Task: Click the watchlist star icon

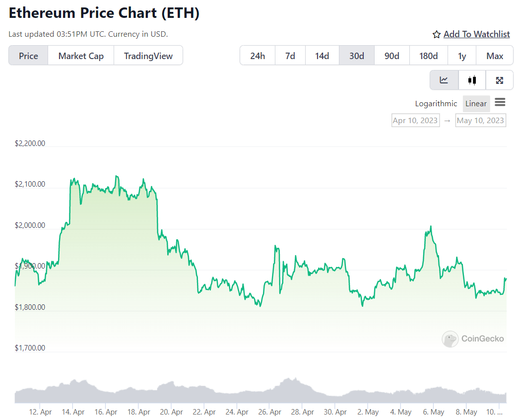Action: tap(437, 34)
